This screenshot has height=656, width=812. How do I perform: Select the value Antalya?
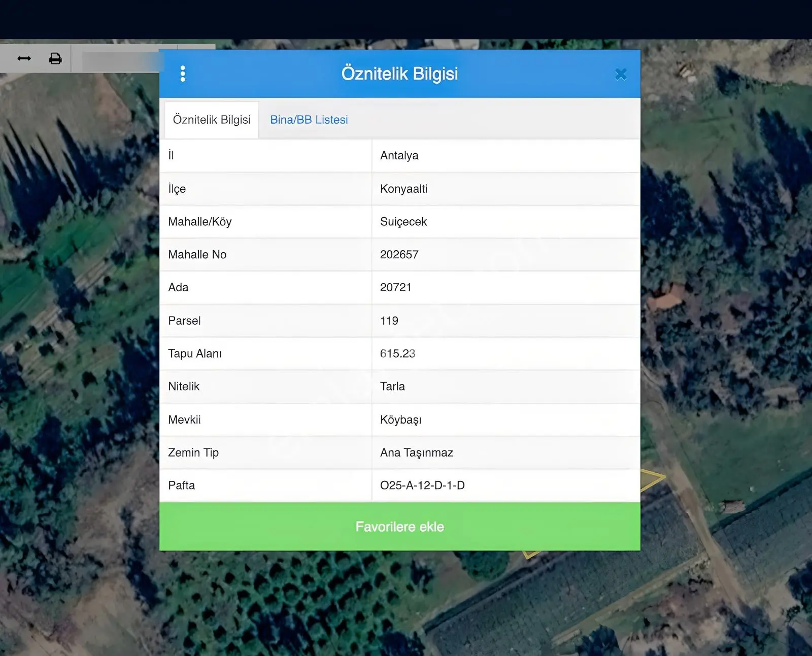tap(399, 156)
